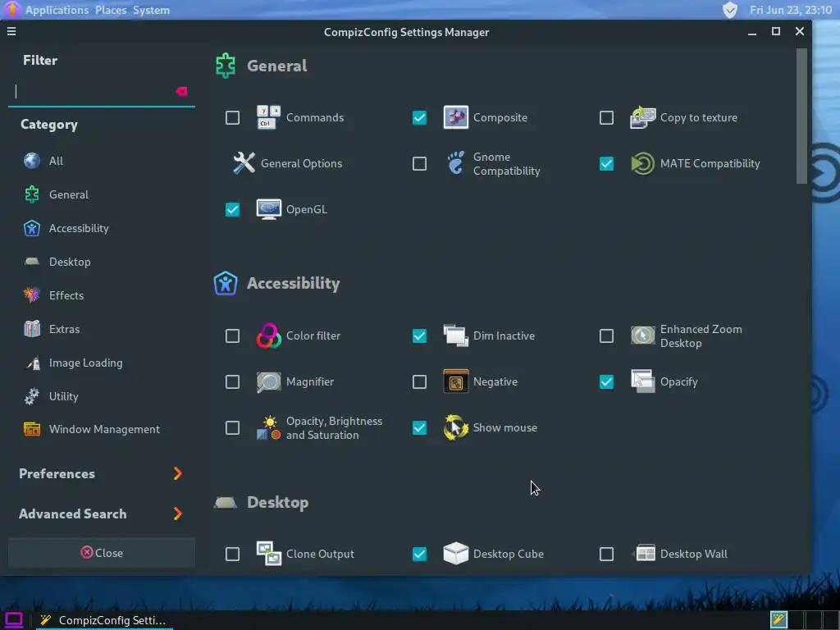Click the vertical scrollbar of plugin list
Image resolution: width=840 pixels, height=630 pixels.
click(x=801, y=116)
